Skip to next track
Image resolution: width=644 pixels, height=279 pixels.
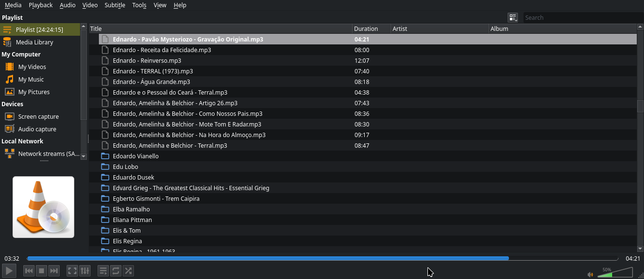point(54,271)
